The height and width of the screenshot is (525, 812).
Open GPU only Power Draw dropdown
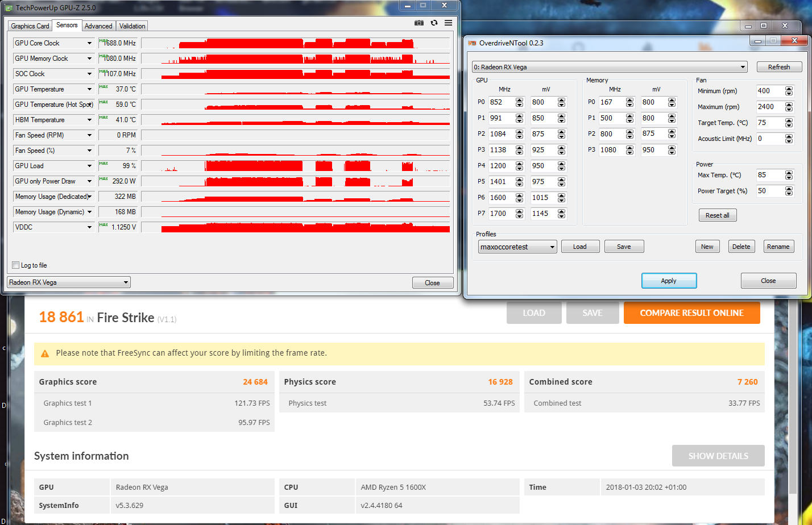tap(89, 181)
